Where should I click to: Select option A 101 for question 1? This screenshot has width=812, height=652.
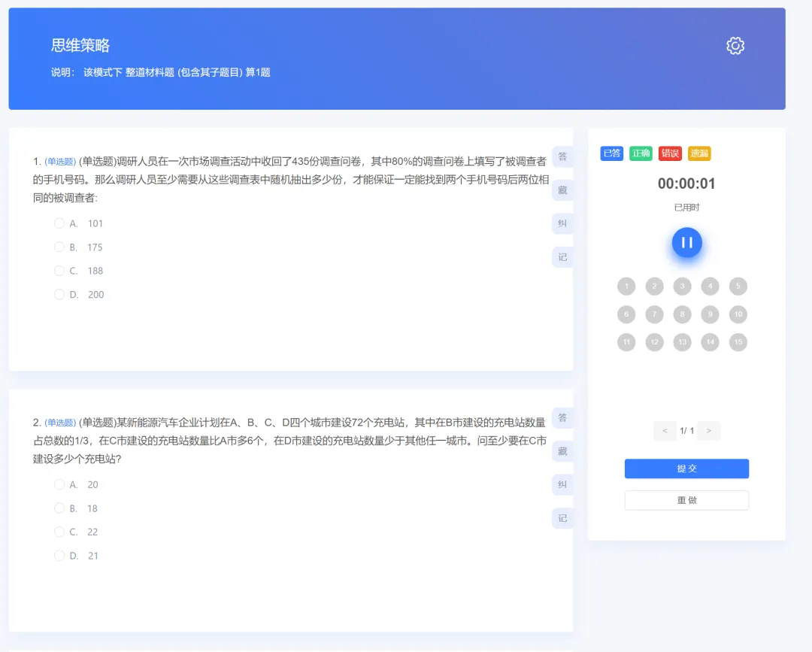59,223
